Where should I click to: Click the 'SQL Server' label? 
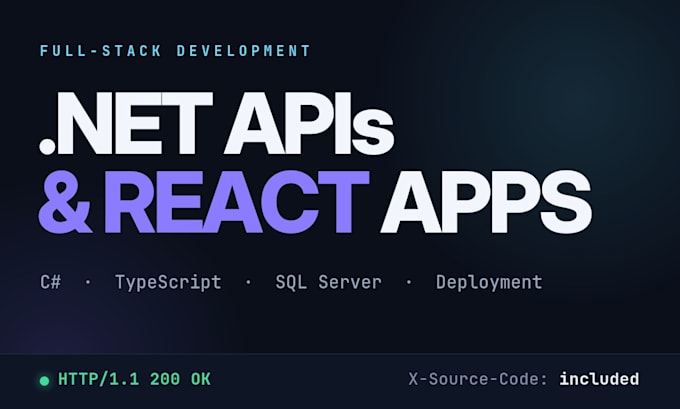click(x=329, y=282)
